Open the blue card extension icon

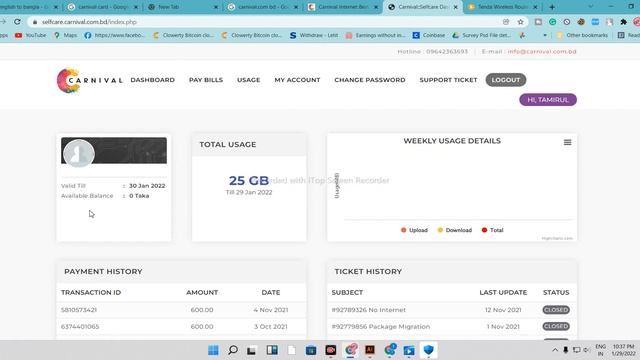[x=595, y=22]
